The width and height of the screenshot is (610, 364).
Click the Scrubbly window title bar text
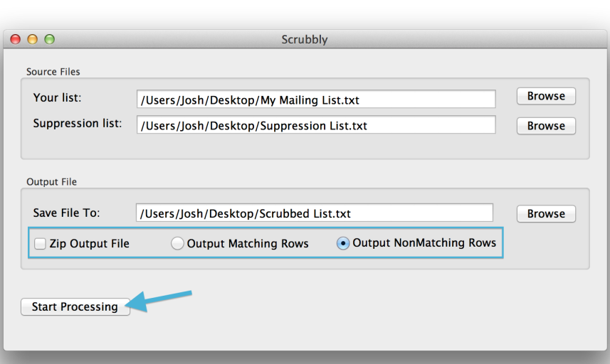305,40
